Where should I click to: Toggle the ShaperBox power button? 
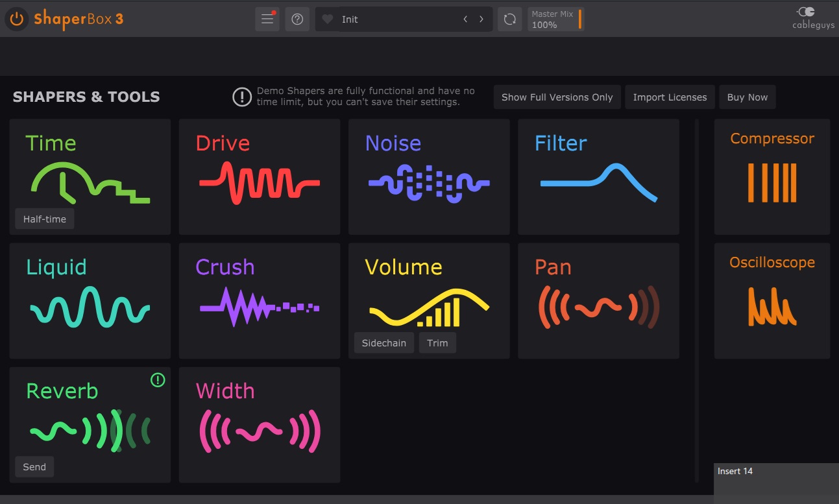(x=17, y=19)
